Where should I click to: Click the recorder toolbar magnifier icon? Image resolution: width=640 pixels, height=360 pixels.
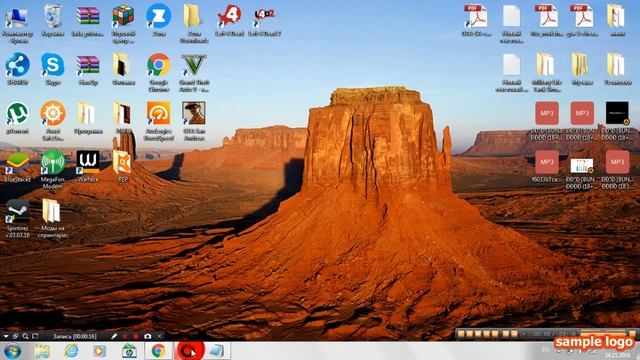tap(25, 336)
